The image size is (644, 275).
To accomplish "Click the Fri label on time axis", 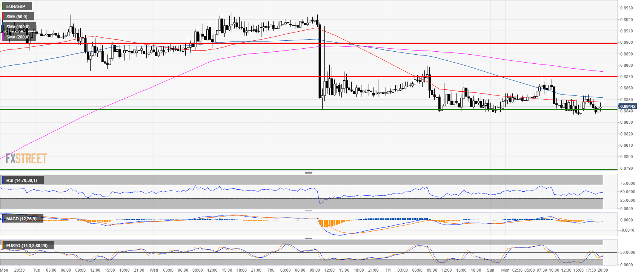I will pyautogui.click(x=388, y=270).
